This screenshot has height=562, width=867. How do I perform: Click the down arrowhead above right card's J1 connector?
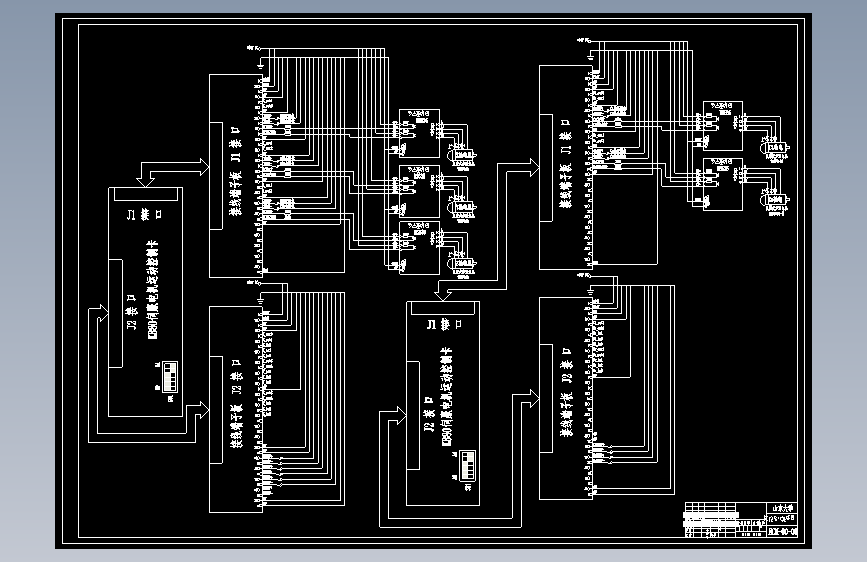tap(443, 296)
